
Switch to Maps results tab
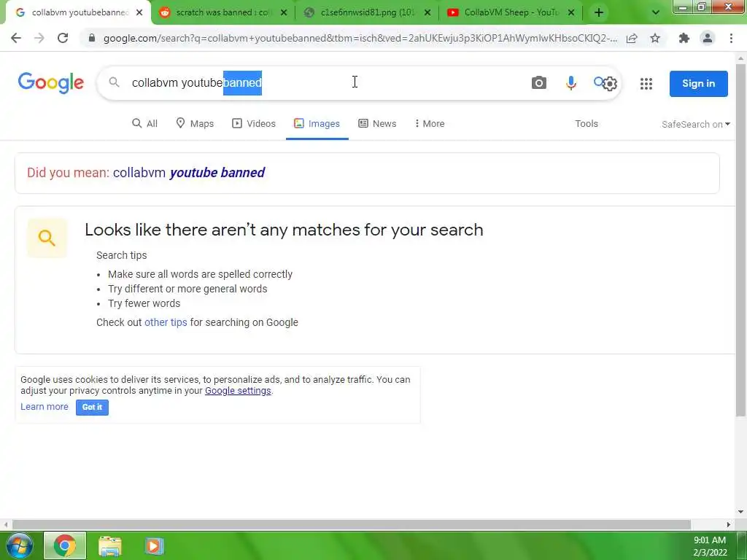click(195, 124)
